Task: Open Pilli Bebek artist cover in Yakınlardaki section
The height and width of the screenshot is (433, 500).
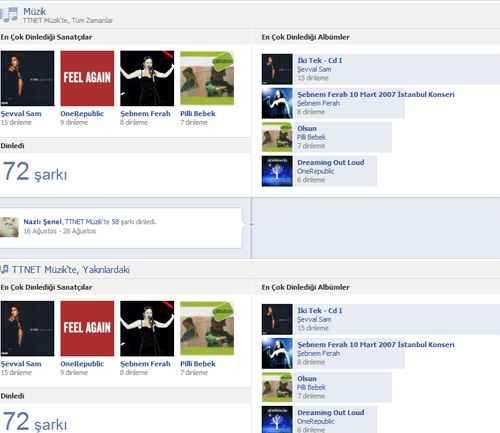Action: (x=207, y=329)
